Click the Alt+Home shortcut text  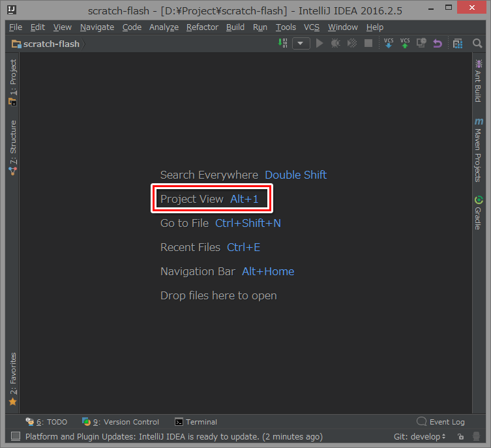268,271
